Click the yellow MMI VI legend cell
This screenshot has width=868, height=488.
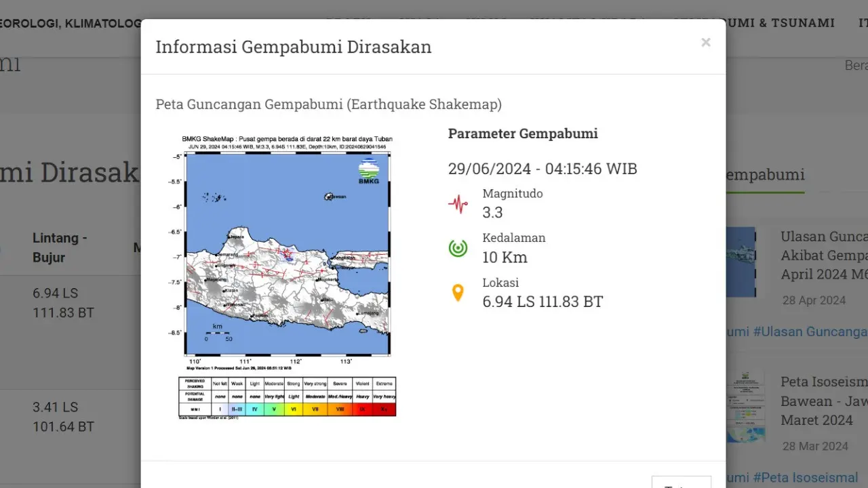293,409
